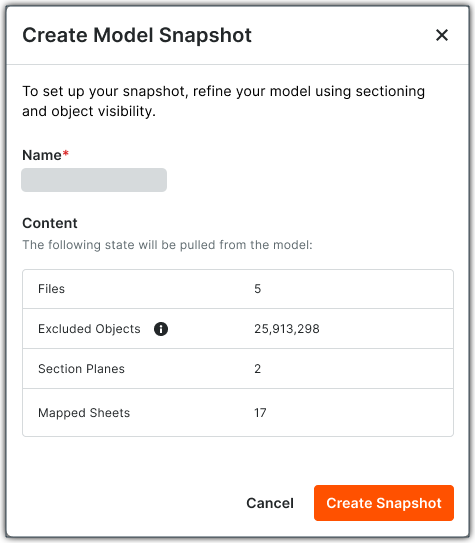
Task: Select the Section Planes value 2
Action: point(258,369)
